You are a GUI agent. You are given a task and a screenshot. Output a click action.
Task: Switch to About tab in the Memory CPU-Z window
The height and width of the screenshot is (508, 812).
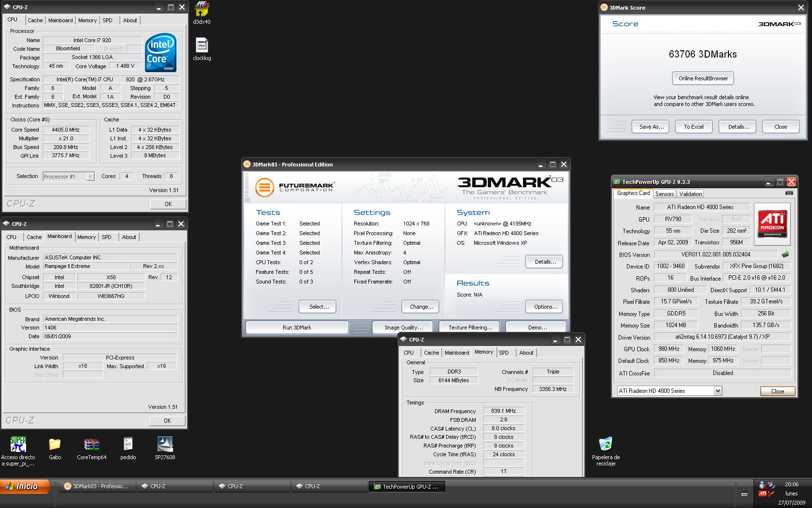[526, 353]
